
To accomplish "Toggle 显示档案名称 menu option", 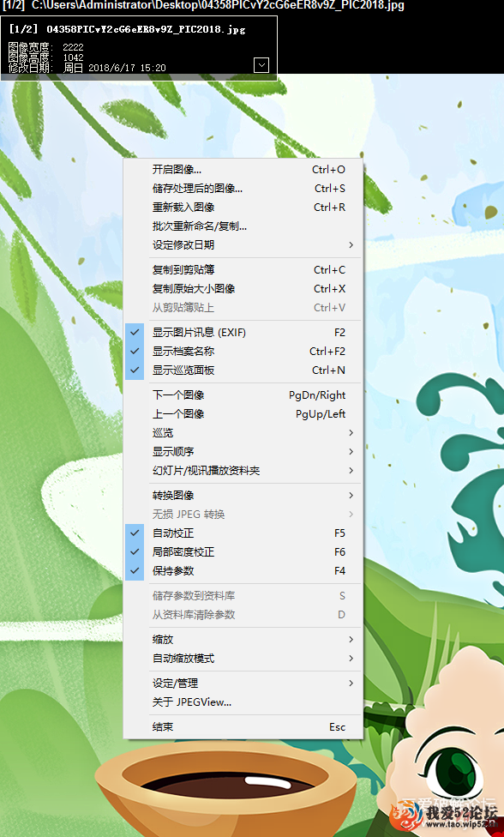I will (x=243, y=352).
